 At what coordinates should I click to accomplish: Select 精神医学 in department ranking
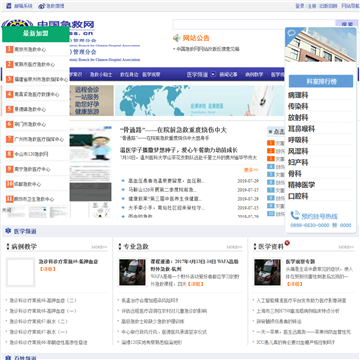(x=301, y=185)
